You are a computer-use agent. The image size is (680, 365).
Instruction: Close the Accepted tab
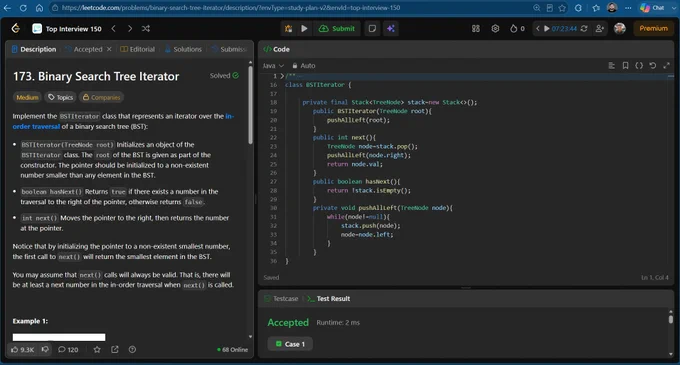pos(109,49)
